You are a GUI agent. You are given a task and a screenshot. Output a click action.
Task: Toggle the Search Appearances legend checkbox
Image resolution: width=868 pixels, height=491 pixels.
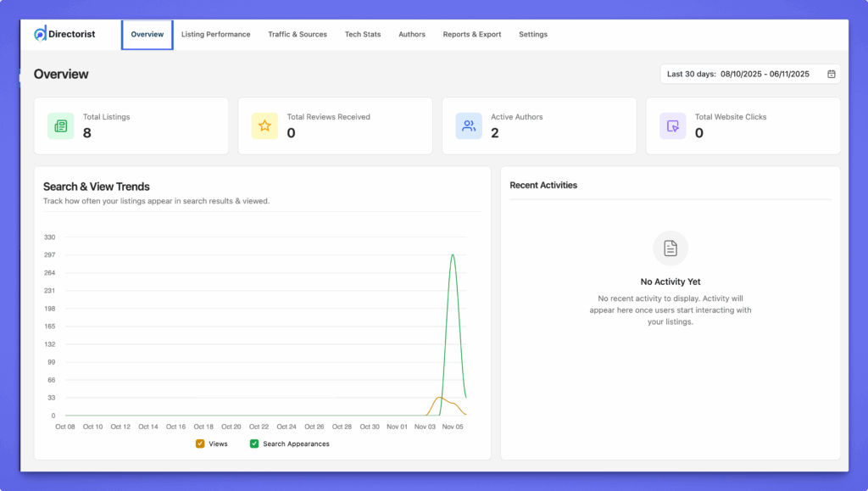click(x=254, y=444)
